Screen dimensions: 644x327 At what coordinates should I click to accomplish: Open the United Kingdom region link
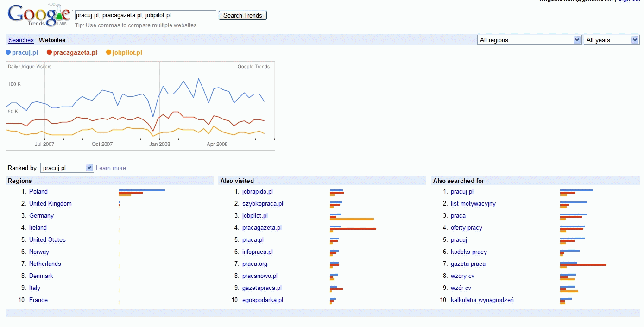51,204
